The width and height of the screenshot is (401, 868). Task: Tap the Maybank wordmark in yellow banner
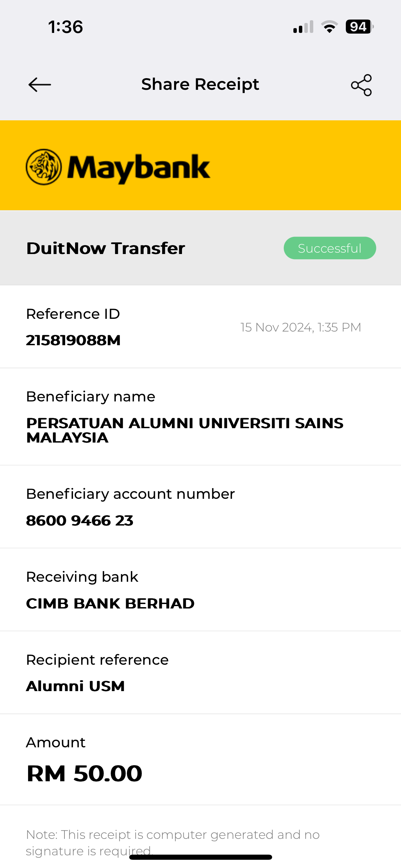coord(138,168)
